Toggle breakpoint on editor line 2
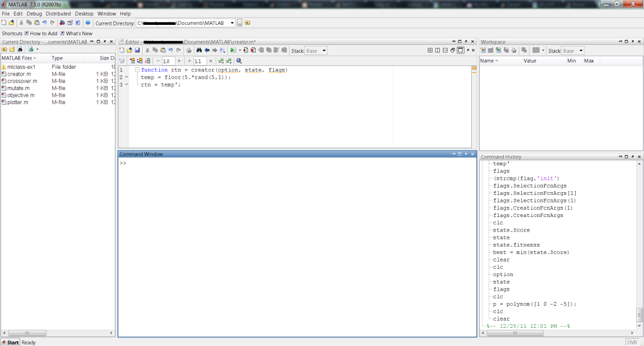Screen dimensions: 644x346 (x=127, y=77)
